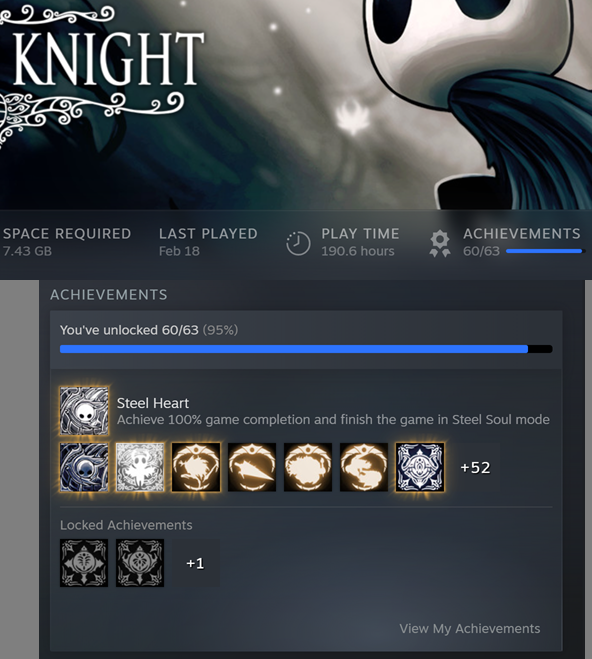Click the golden spike-shaped achievement icon
The width and height of the screenshot is (592, 659).
pyautogui.click(x=252, y=467)
